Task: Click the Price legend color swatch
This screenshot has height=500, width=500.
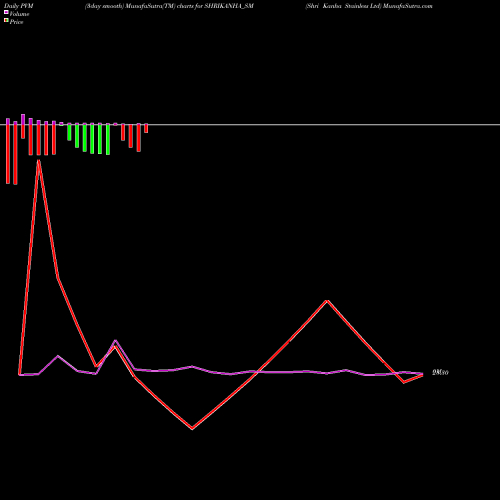Action: click(6, 21)
